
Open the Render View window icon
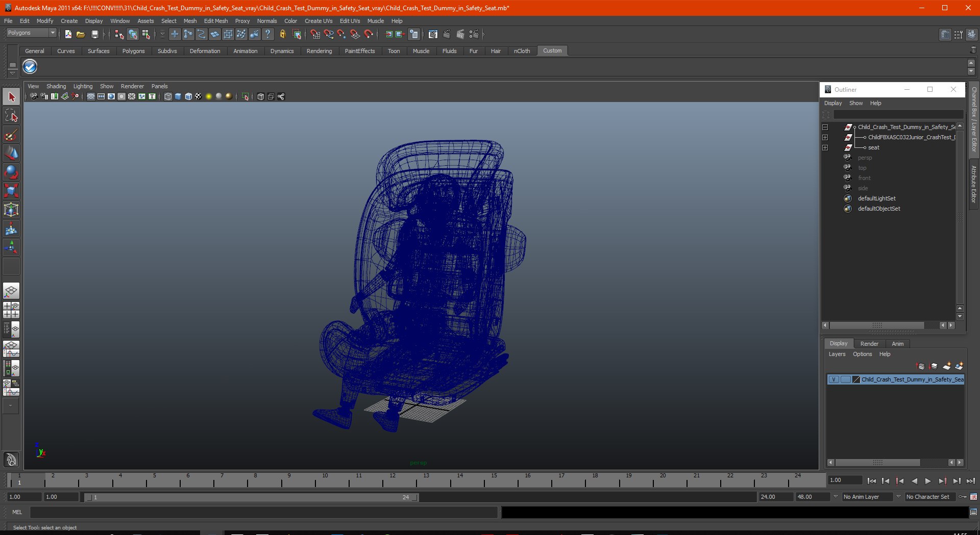point(433,34)
